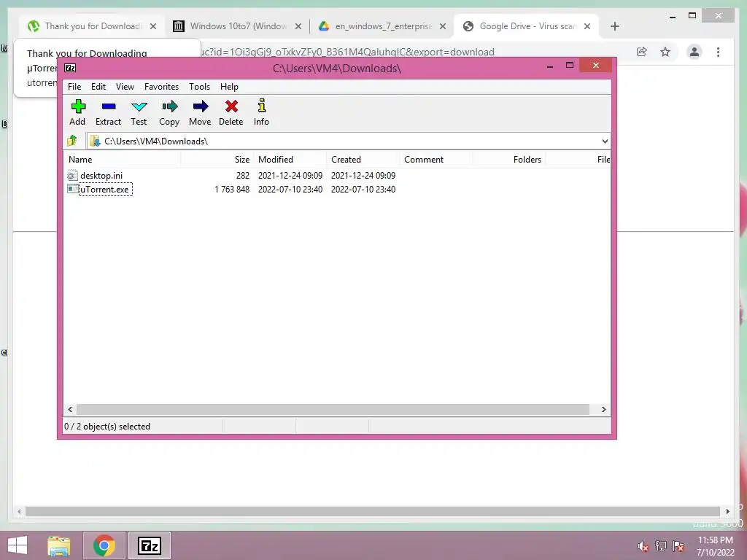Screen dimensions: 747x560
Task: Click the muted volume tray icon
Action: click(x=643, y=546)
